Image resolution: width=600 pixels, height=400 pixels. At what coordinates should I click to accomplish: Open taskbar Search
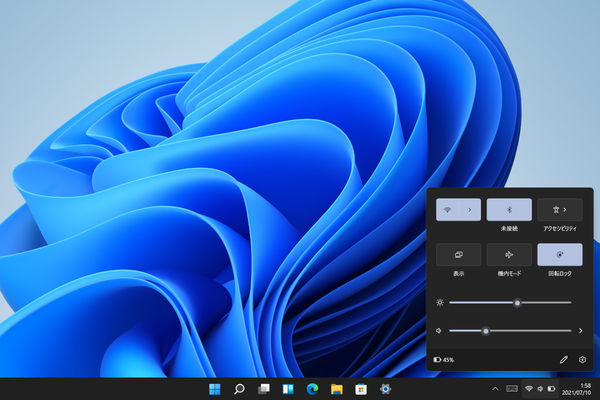[x=239, y=389]
